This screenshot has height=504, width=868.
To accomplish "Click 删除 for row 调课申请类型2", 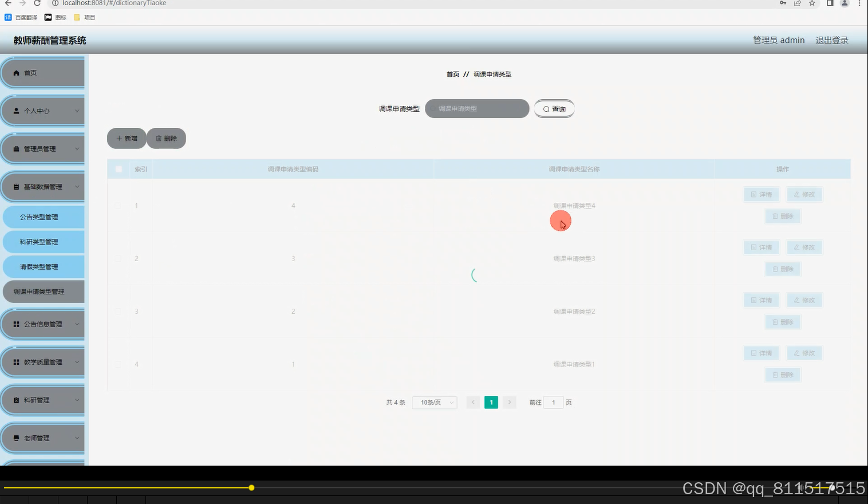I will [x=783, y=322].
